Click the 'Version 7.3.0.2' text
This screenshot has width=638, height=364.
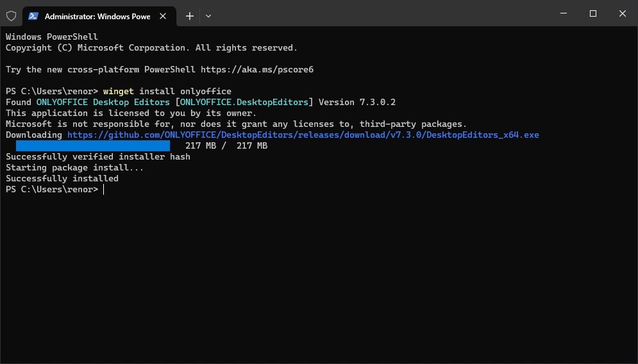[x=357, y=102]
